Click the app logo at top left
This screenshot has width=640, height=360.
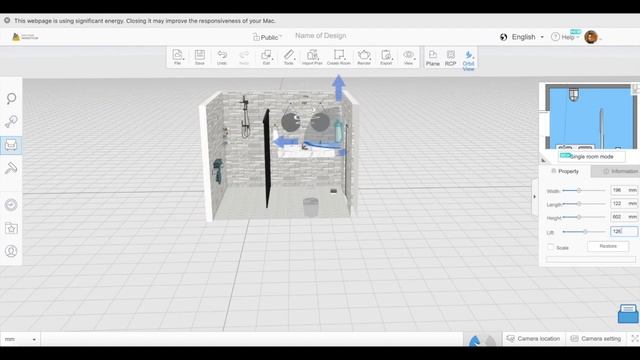pyautogui.click(x=24, y=37)
